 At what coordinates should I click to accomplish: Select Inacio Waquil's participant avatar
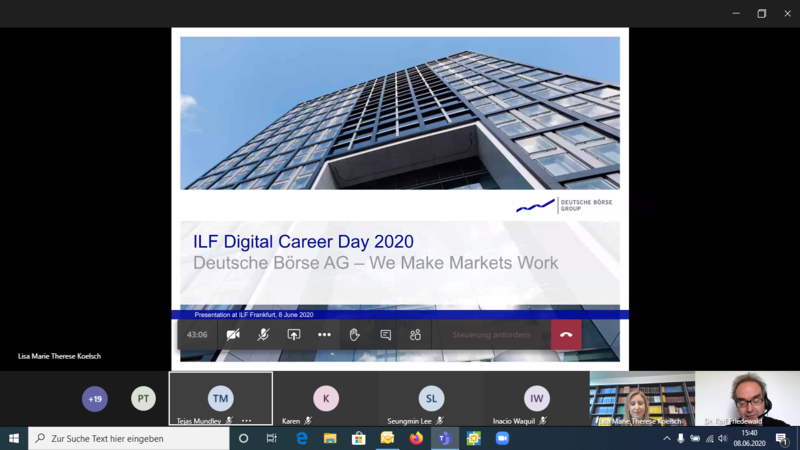coord(536,398)
